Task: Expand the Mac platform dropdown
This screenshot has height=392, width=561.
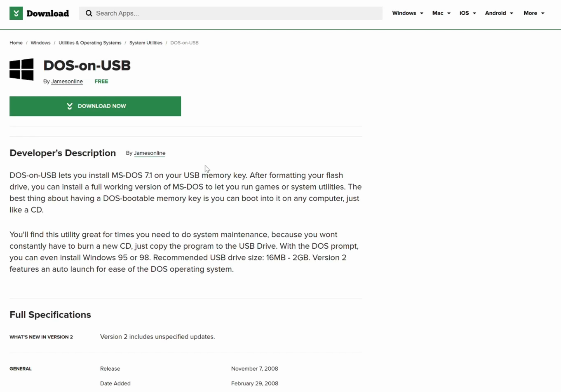Action: [x=441, y=13]
